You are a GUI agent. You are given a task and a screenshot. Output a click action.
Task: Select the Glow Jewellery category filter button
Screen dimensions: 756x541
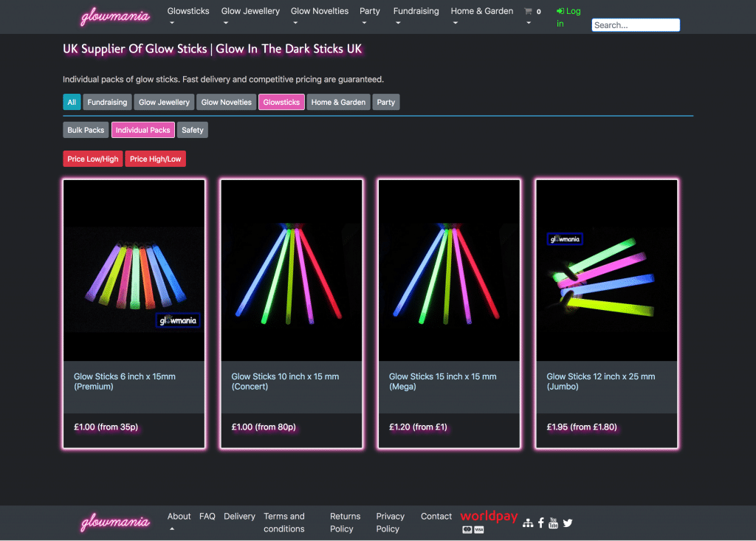tap(164, 102)
